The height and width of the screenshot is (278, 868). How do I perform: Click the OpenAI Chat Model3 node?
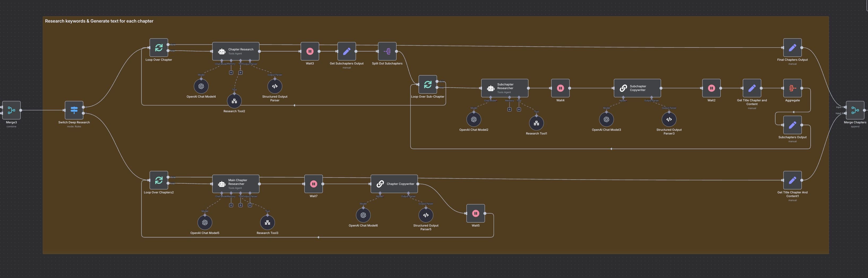pyautogui.click(x=607, y=119)
